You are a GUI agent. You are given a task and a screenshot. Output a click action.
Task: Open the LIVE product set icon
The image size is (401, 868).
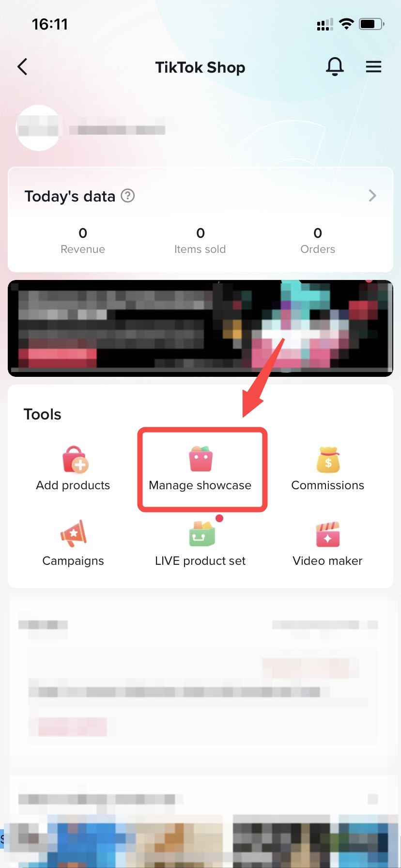coord(201,533)
